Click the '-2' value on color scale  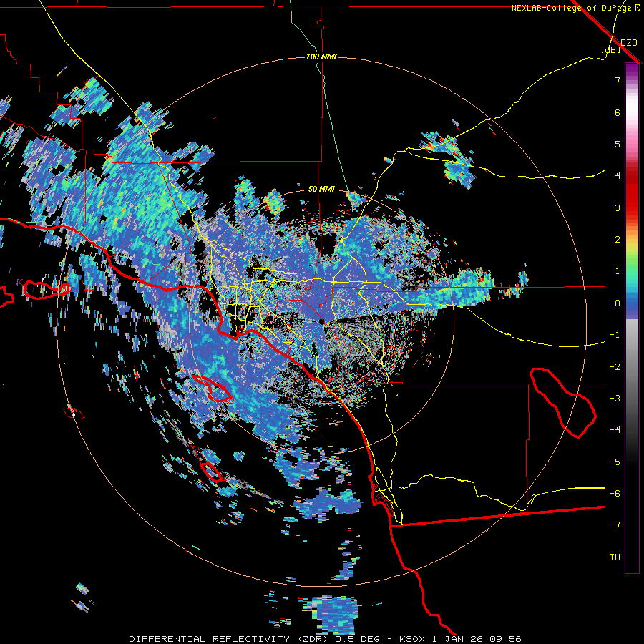pyautogui.click(x=615, y=367)
